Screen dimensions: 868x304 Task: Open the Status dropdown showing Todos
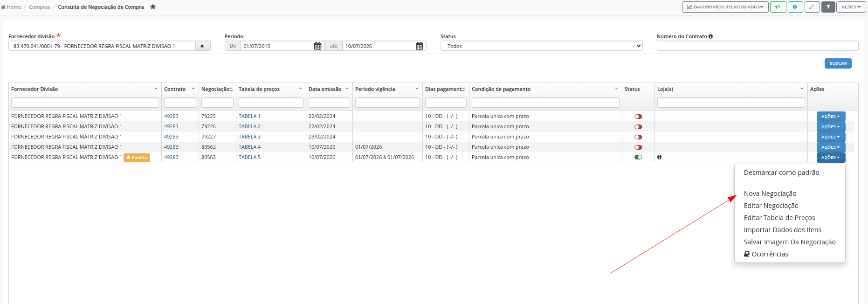coord(541,46)
